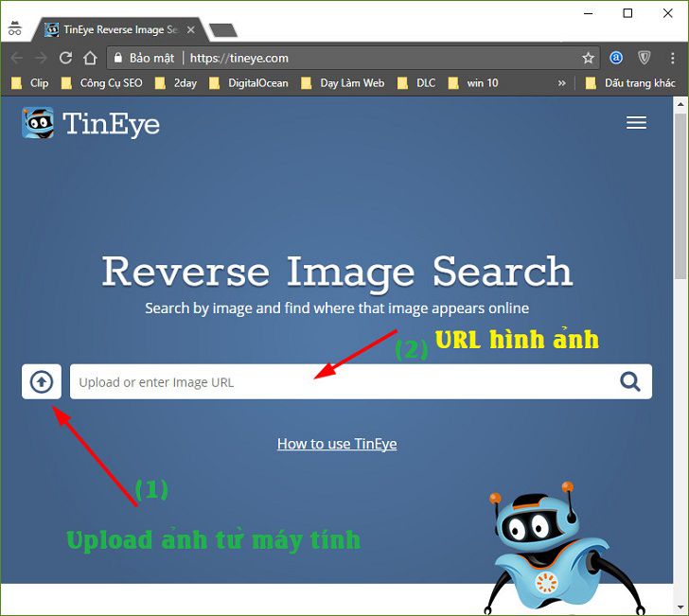689x616 pixels.
Task: Bookmark this page with the star
Action: 588,58
